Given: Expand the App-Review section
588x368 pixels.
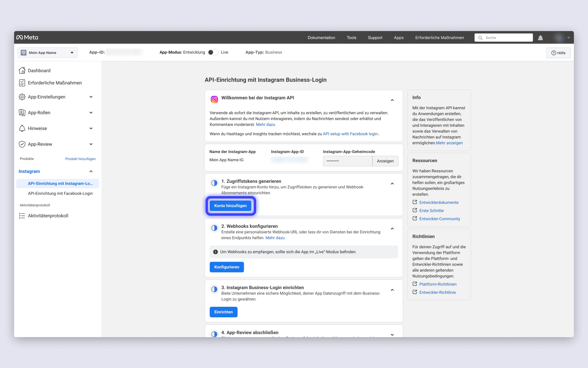Looking at the screenshot, I should pos(91,144).
